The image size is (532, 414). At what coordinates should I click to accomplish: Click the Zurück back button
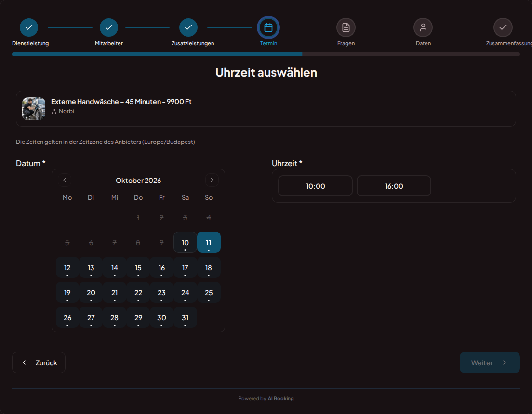(x=39, y=362)
